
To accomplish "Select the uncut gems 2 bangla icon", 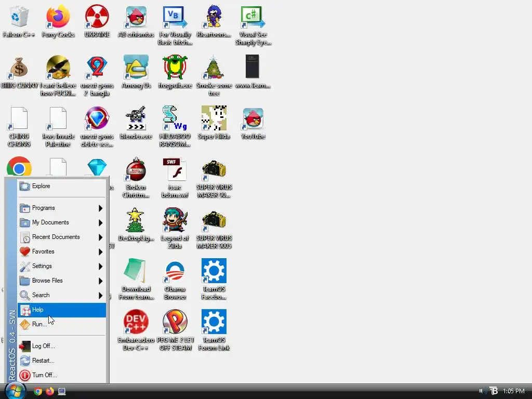I will click(x=97, y=67).
